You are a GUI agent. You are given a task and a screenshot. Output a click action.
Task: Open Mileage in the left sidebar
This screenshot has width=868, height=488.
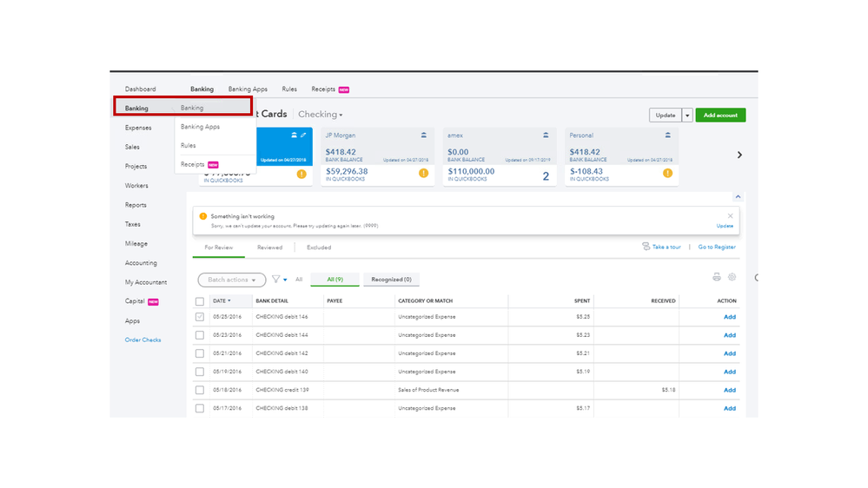pos(136,244)
